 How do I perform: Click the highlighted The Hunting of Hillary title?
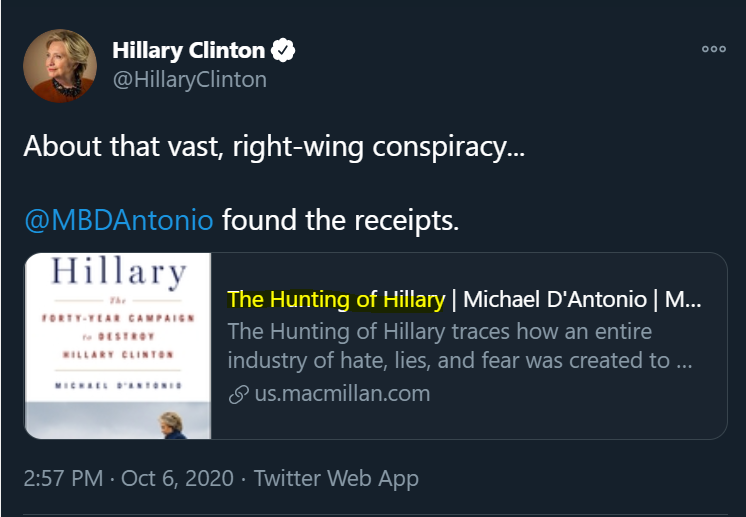336,299
